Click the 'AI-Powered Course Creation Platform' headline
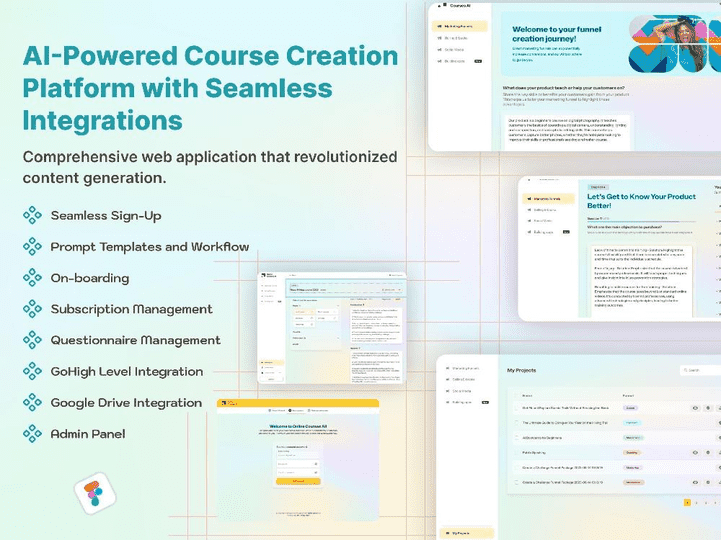This screenshot has width=721, height=540. (210, 88)
